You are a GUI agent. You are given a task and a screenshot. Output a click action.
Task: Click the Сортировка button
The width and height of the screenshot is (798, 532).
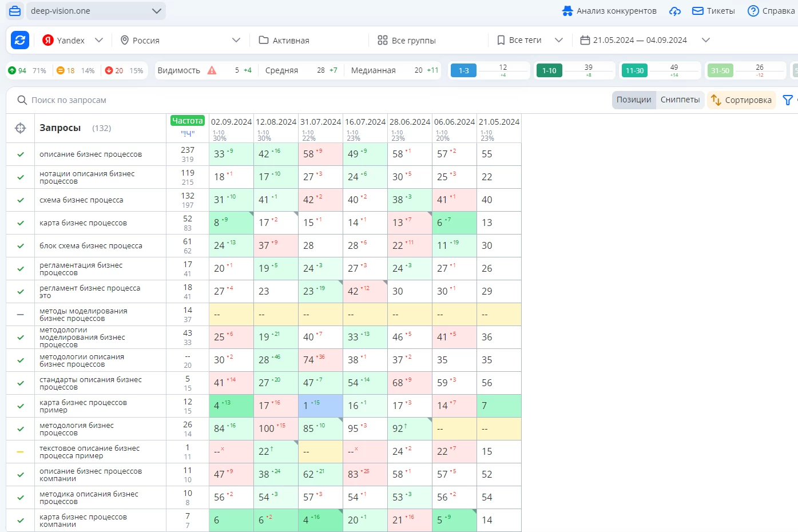click(741, 100)
